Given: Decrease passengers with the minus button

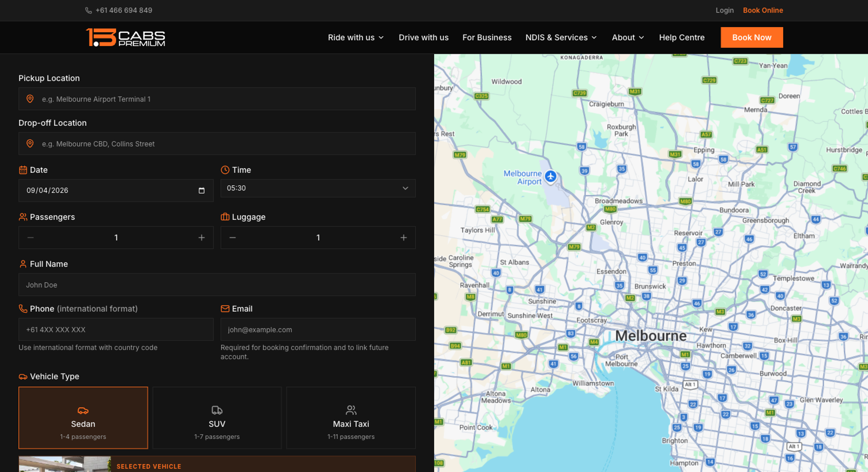Looking at the screenshot, I should click(x=31, y=238).
